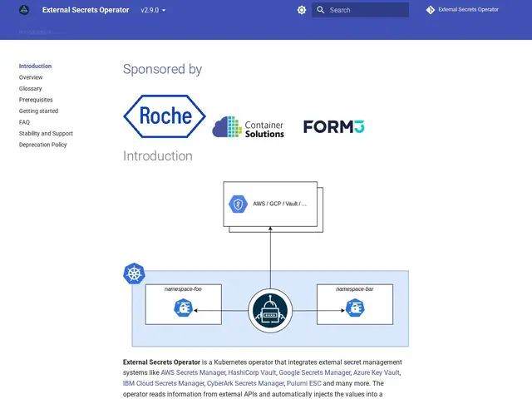Follow the IBM Cloud Secrets Manager link
The width and height of the screenshot is (532, 399).
[164, 383]
